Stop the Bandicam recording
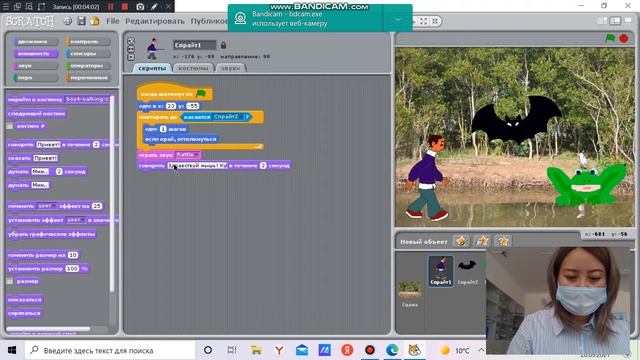This screenshot has height=360, width=640. point(125,7)
